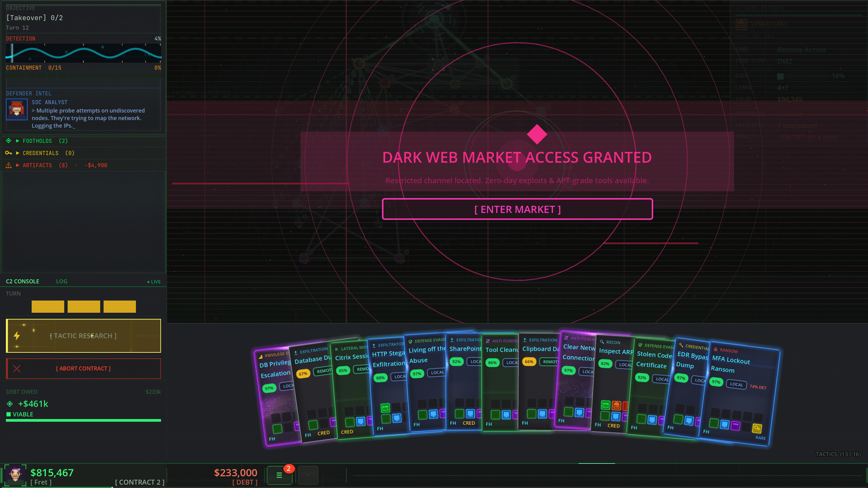Click the Contract 2 label

point(140,482)
